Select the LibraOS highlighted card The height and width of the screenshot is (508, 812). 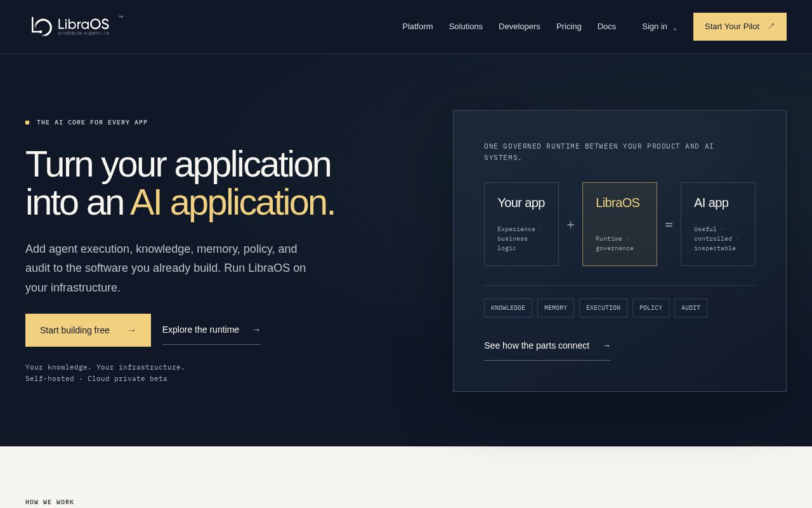point(620,224)
